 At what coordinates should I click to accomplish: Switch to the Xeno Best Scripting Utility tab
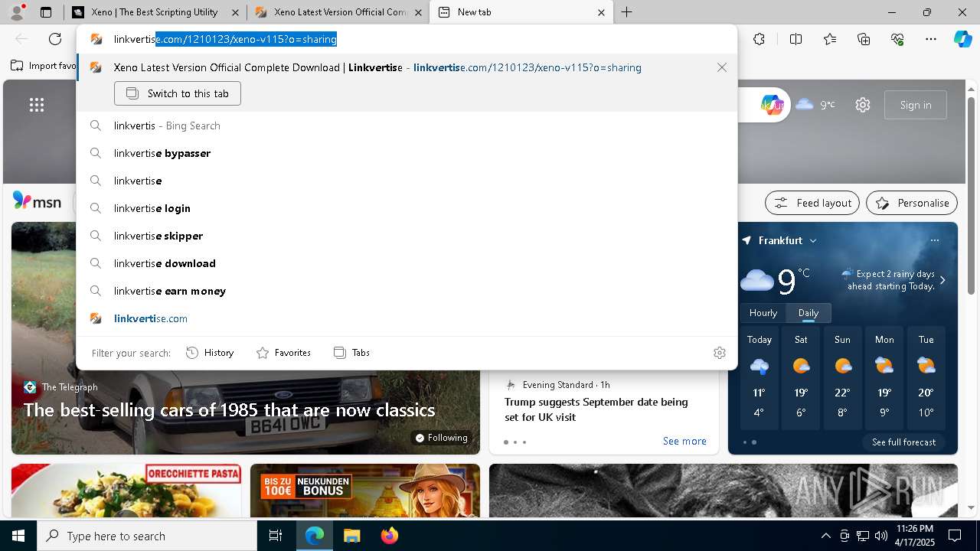pyautogui.click(x=155, y=12)
